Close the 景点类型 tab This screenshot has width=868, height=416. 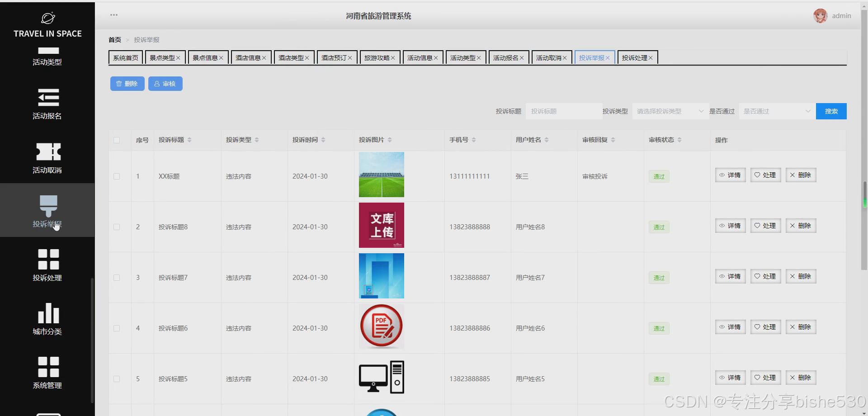(x=178, y=58)
